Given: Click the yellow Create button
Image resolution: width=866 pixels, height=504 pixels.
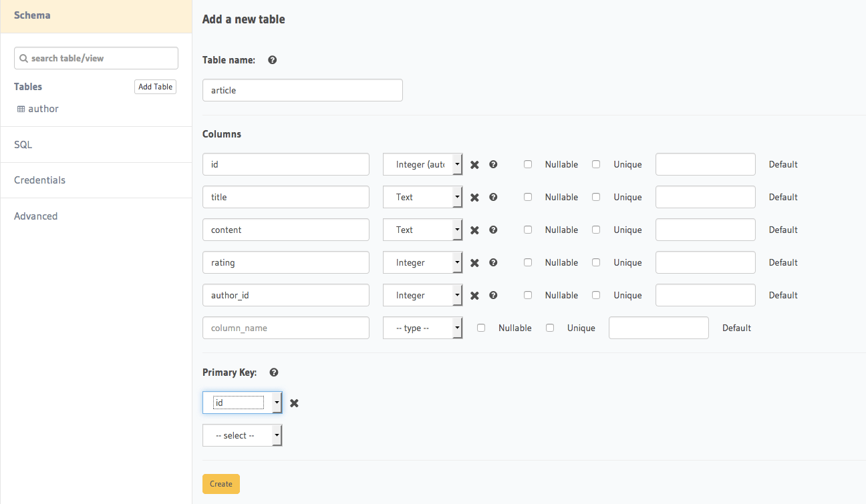Looking at the screenshot, I should pos(221,484).
